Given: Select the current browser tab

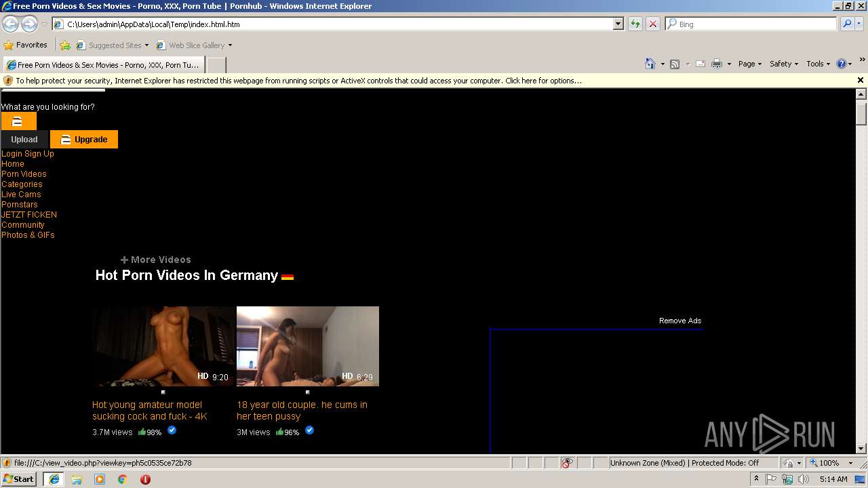Looking at the screenshot, I should (103, 65).
